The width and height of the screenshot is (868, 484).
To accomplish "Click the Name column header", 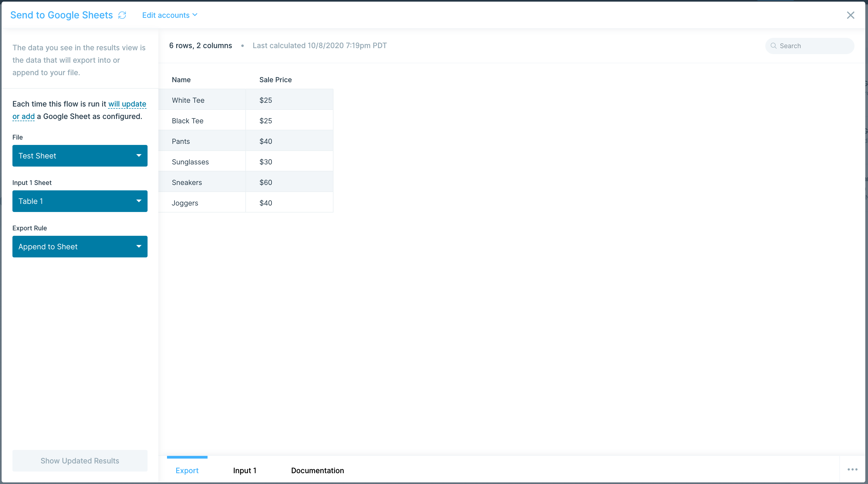I will (181, 80).
